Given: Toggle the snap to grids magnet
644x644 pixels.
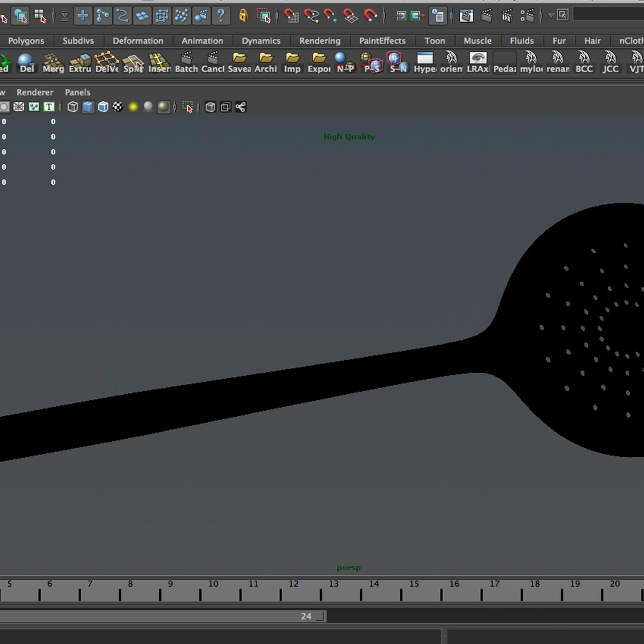Looking at the screenshot, I should click(292, 16).
